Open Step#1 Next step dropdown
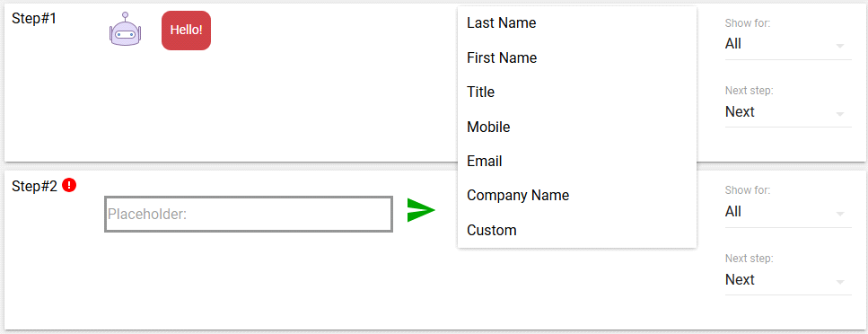 point(788,112)
